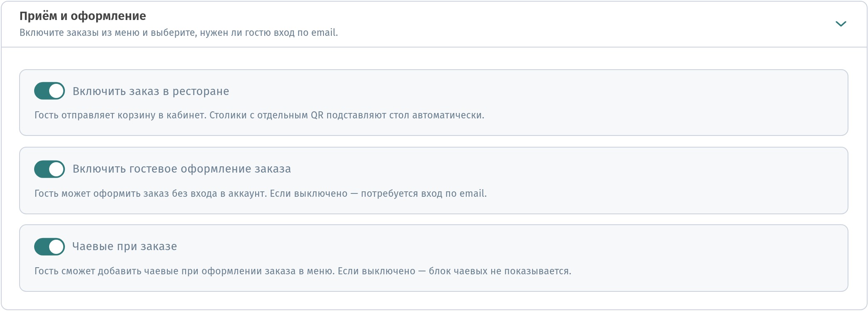Click the subtitle Включите заказы из меню
The width and height of the screenshot is (868, 311).
[179, 33]
